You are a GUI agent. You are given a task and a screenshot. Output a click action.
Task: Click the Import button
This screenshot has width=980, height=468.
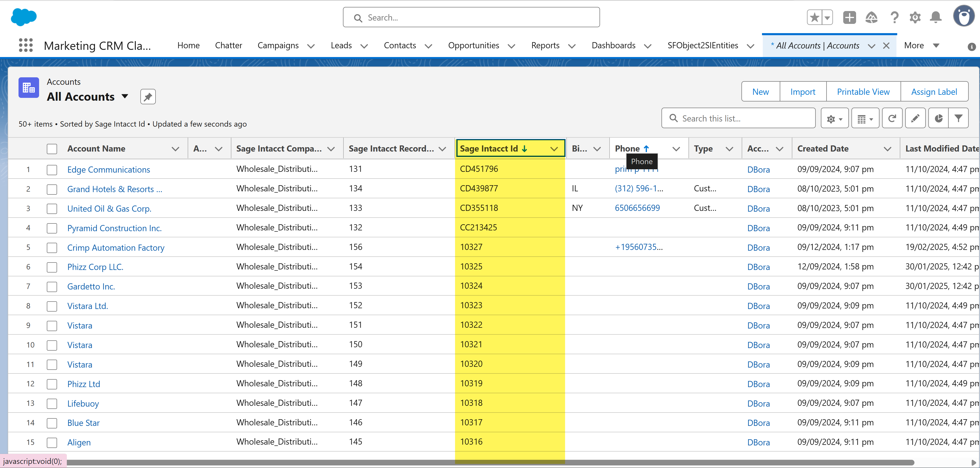pos(803,92)
